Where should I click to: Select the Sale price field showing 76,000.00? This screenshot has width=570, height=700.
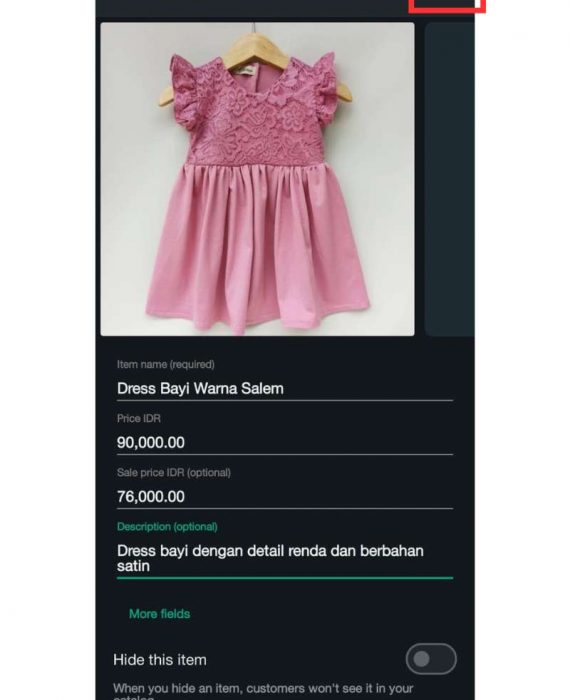[285, 496]
